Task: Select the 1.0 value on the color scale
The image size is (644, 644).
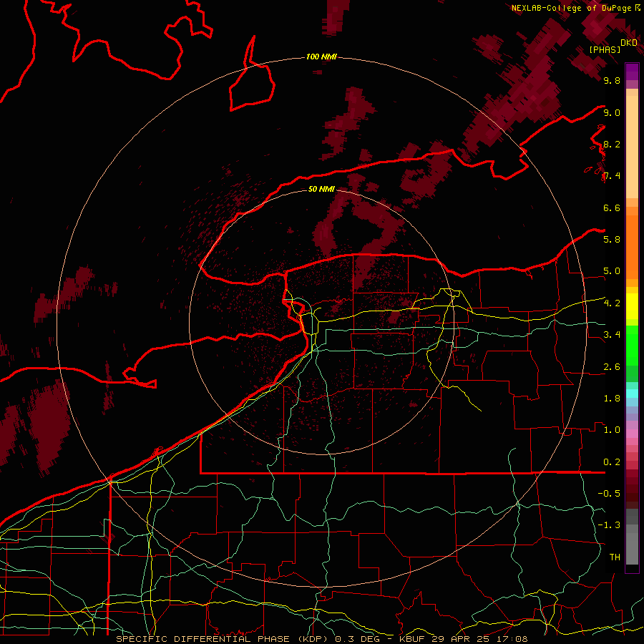Action: 612,430
